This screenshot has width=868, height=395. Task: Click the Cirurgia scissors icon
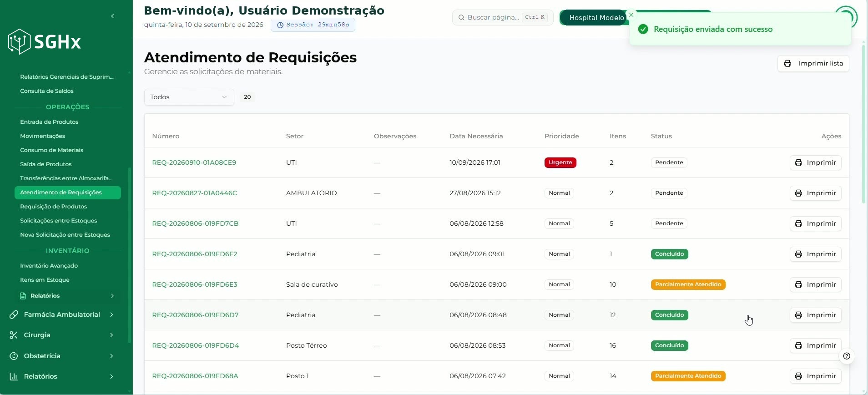click(14, 335)
